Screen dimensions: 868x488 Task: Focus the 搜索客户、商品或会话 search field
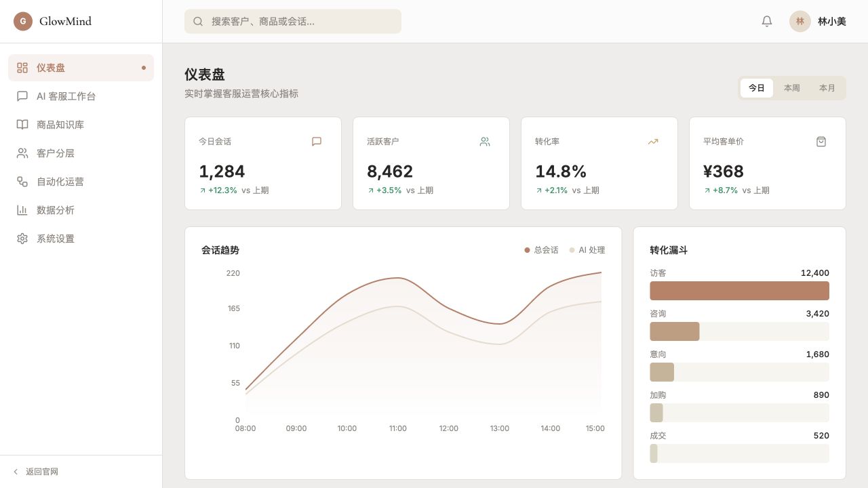point(293,21)
